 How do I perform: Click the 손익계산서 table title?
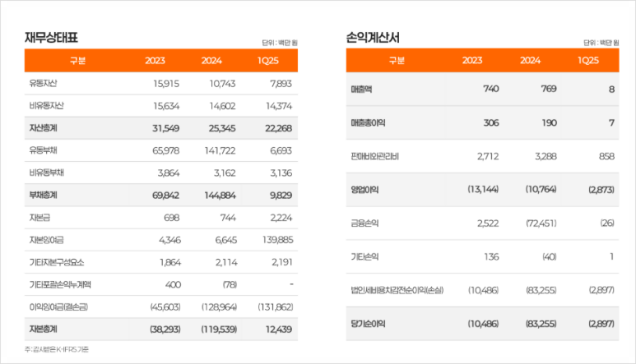pyautogui.click(x=373, y=38)
